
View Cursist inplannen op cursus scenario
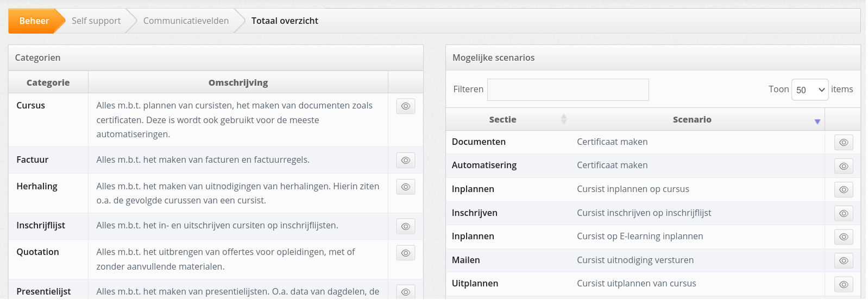coord(844,189)
